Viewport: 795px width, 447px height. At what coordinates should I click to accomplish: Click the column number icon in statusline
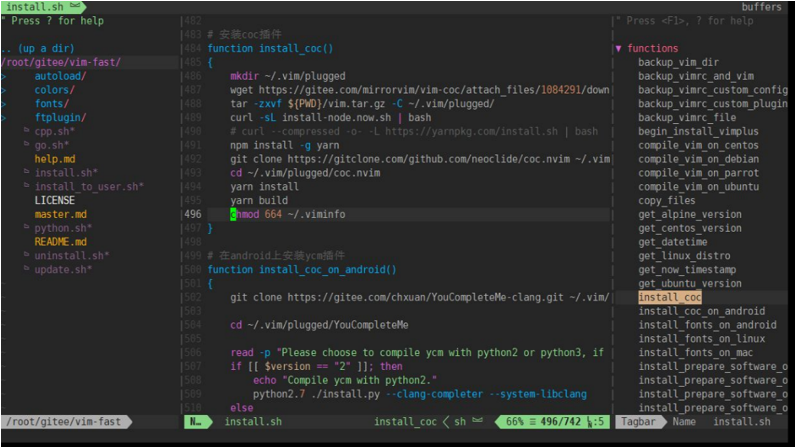(x=590, y=422)
